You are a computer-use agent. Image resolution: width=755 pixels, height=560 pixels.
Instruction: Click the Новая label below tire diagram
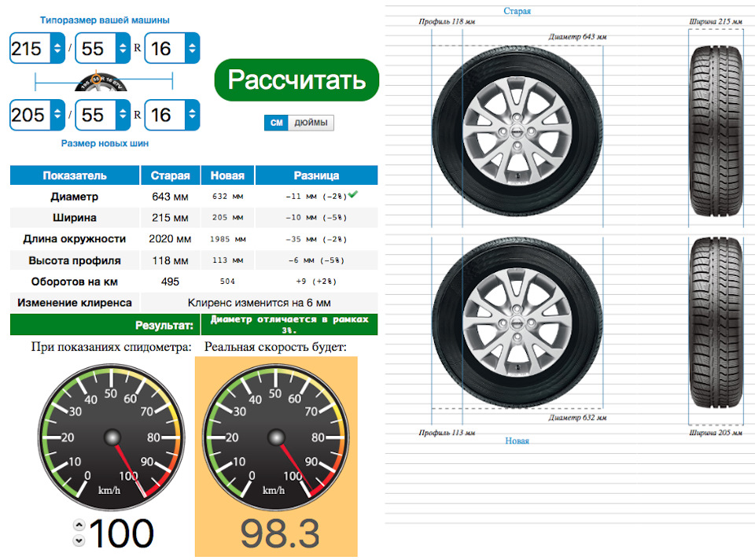click(x=517, y=440)
